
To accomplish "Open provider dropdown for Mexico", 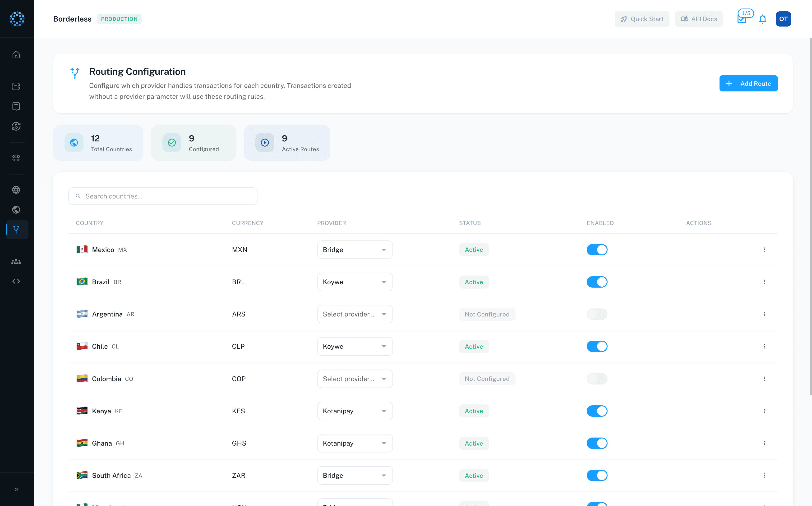I will click(354, 250).
